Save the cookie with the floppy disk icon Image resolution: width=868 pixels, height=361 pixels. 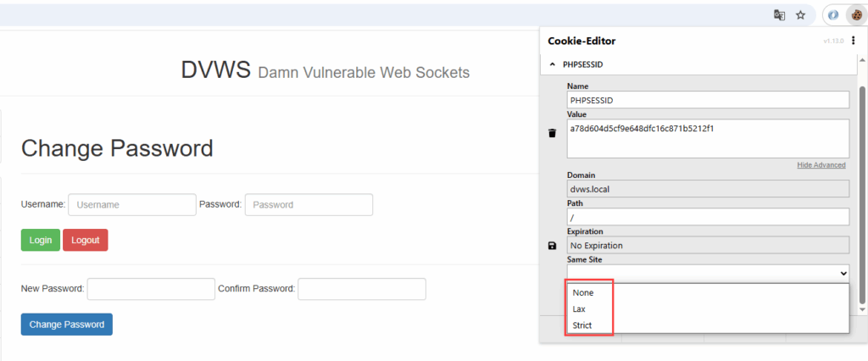pyautogui.click(x=552, y=245)
